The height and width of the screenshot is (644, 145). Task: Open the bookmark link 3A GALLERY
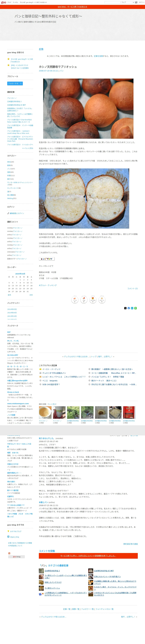click(13, 355)
